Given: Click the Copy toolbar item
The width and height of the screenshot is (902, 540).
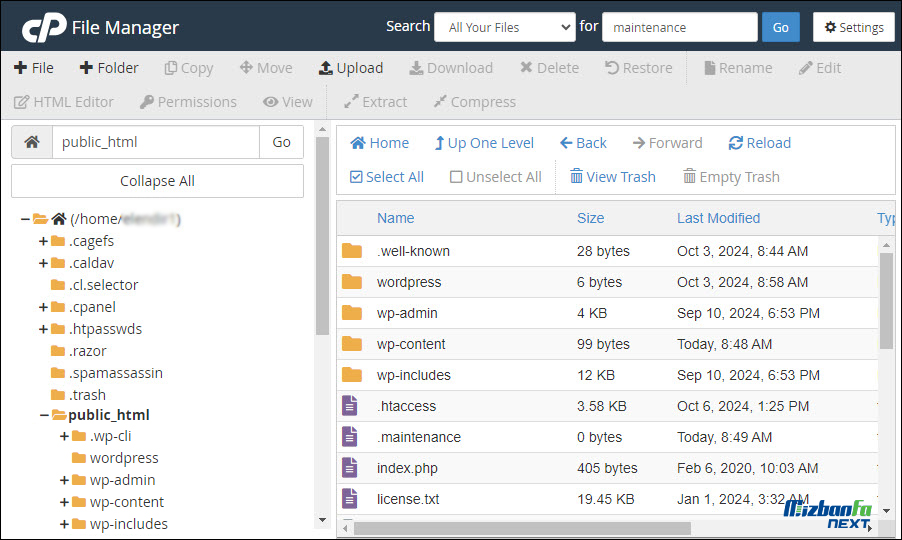Looking at the screenshot, I should [189, 68].
